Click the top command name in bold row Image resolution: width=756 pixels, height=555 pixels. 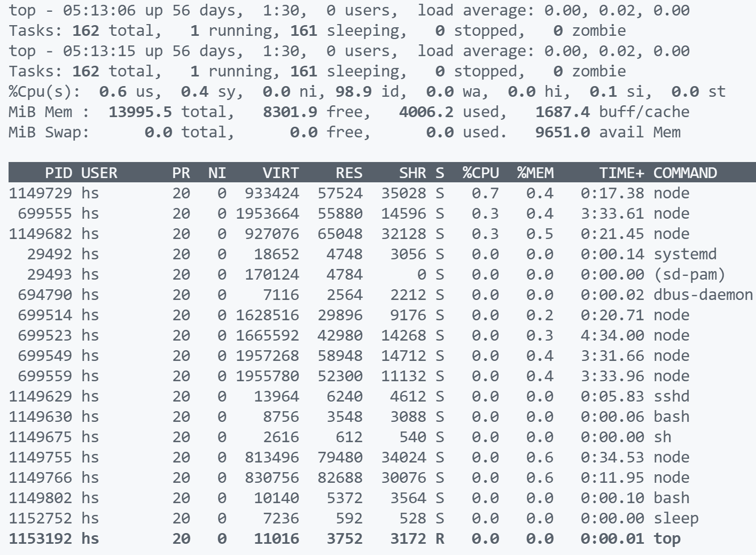[667, 539]
